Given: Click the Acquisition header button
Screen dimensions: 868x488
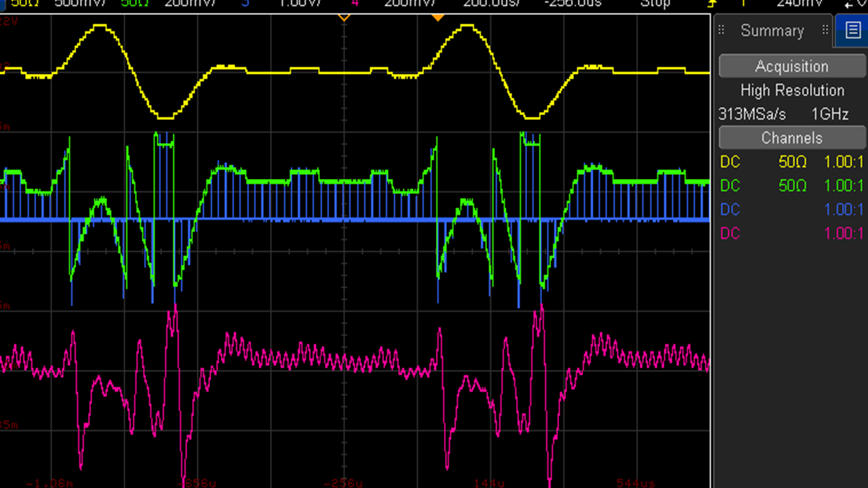Looking at the screenshot, I should coord(791,66).
